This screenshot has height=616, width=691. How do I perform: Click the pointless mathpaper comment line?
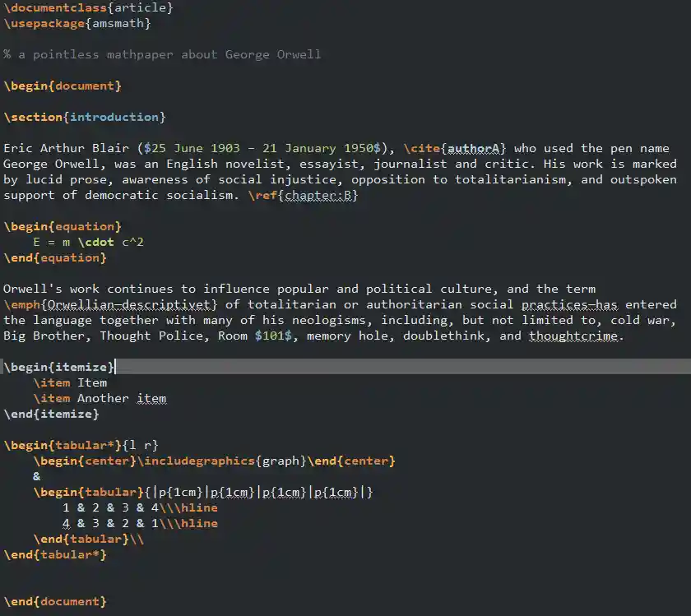162,54
